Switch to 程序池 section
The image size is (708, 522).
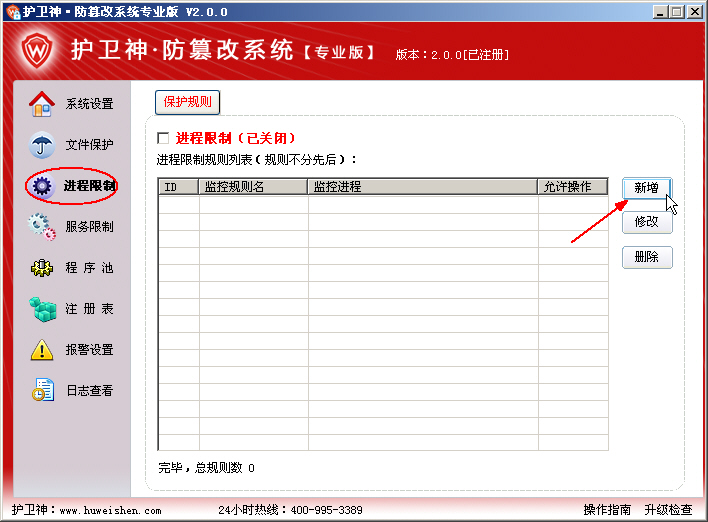pos(89,268)
